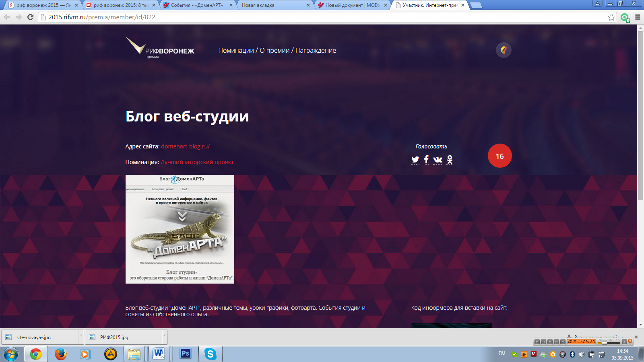Click the Adobe tray icon
The image size is (644, 362).
pos(534,354)
